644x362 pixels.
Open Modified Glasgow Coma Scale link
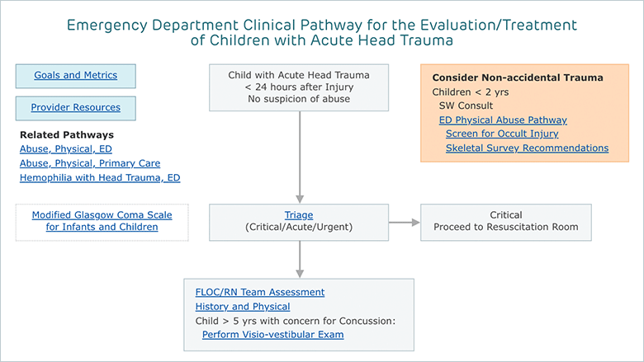[102, 221]
